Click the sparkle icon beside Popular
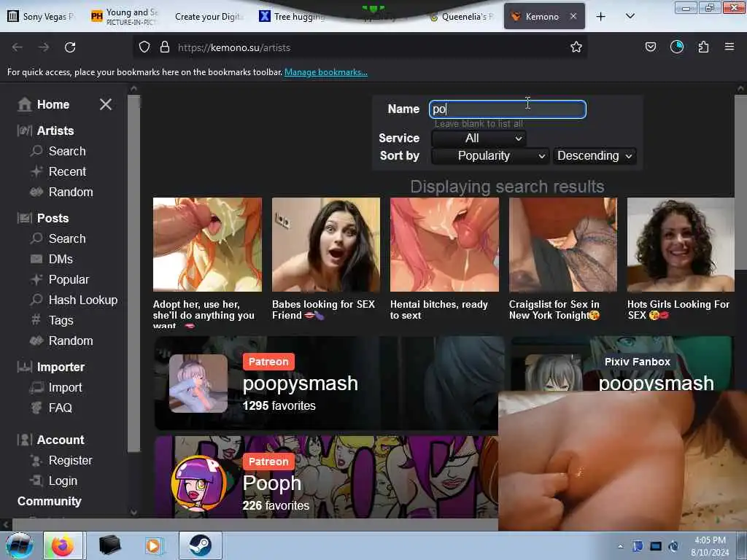Image resolution: width=747 pixels, height=560 pixels. pos(36,279)
